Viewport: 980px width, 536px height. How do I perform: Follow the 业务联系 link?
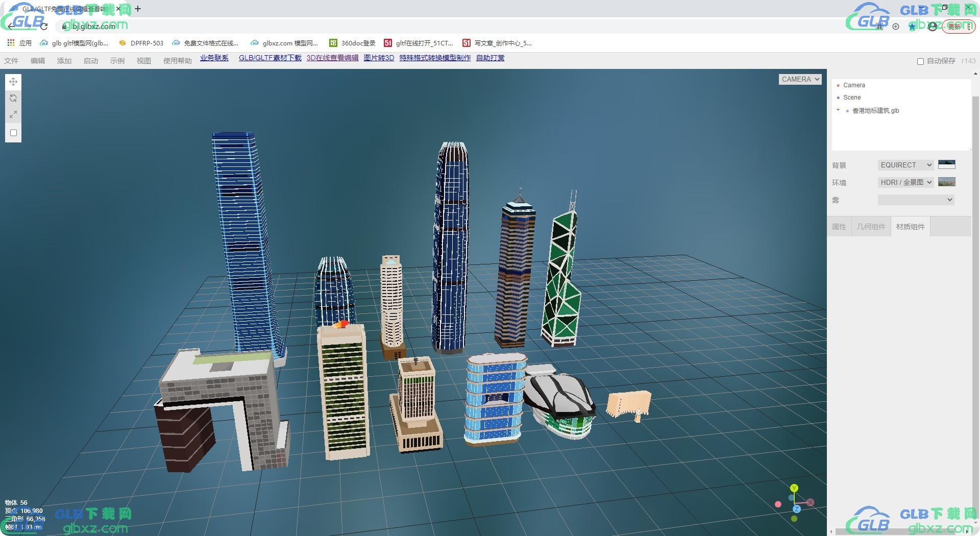[214, 58]
